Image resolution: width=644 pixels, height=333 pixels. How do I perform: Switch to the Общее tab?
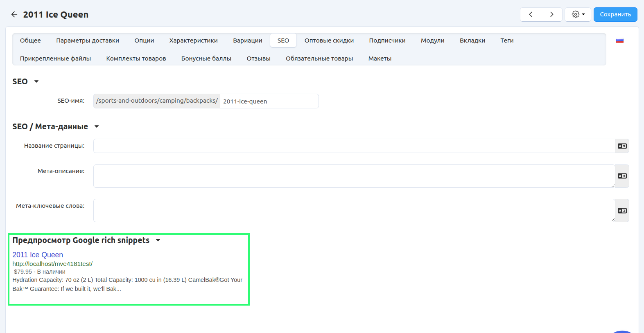click(x=30, y=40)
